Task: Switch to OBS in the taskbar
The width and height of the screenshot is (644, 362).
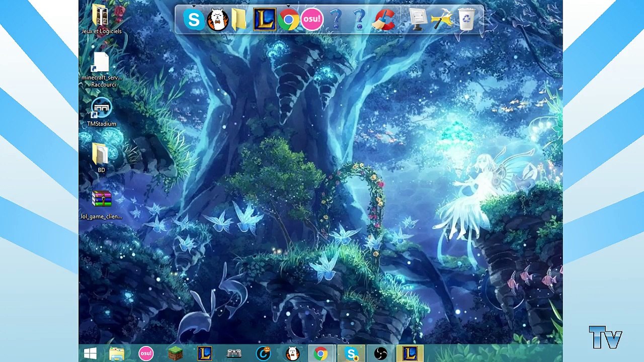Action: (380, 353)
